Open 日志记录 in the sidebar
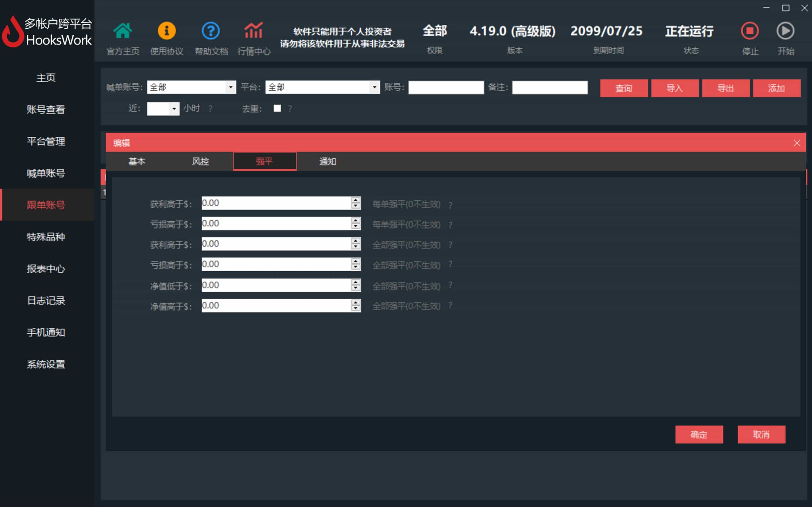Viewport: 812px width, 507px height. [x=46, y=301]
